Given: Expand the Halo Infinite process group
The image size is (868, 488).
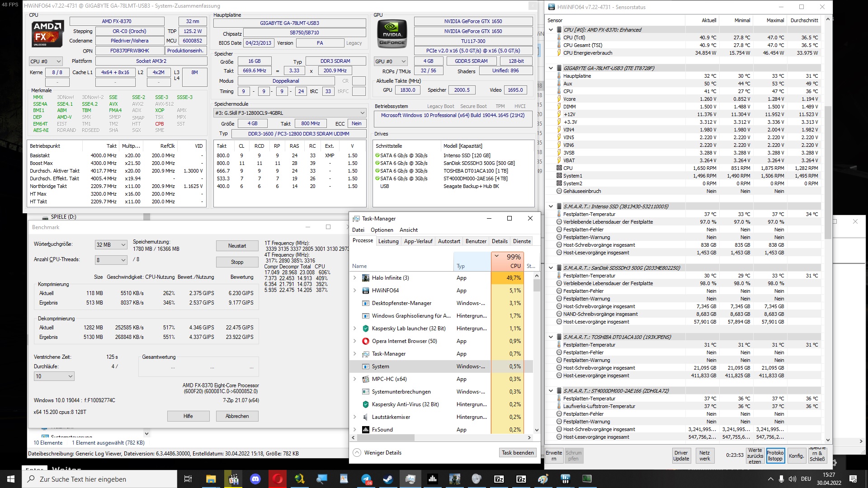Looking at the screenshot, I should pyautogui.click(x=355, y=278).
